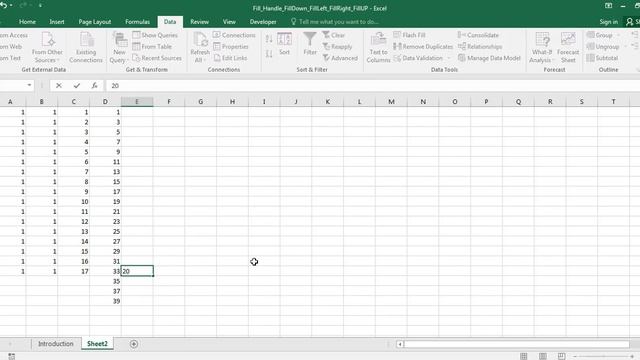Click Edit Links

230,58
